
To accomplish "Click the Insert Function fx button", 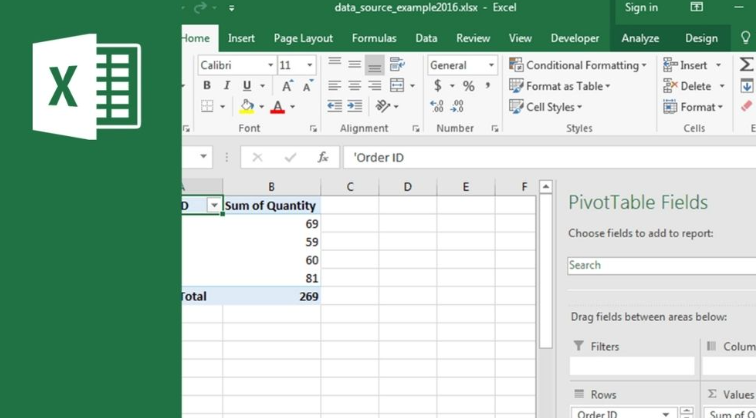I will (x=323, y=157).
